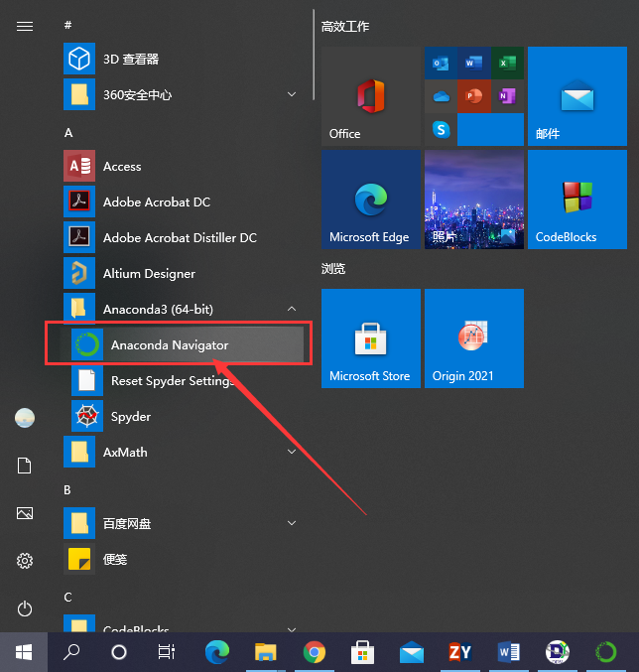
Task: Open Adobe Acrobat DC
Action: 184,202
